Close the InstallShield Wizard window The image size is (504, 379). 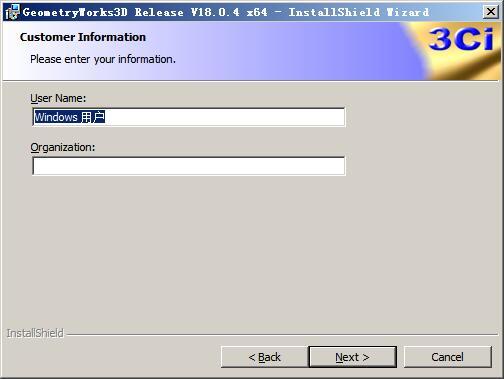tap(491, 12)
